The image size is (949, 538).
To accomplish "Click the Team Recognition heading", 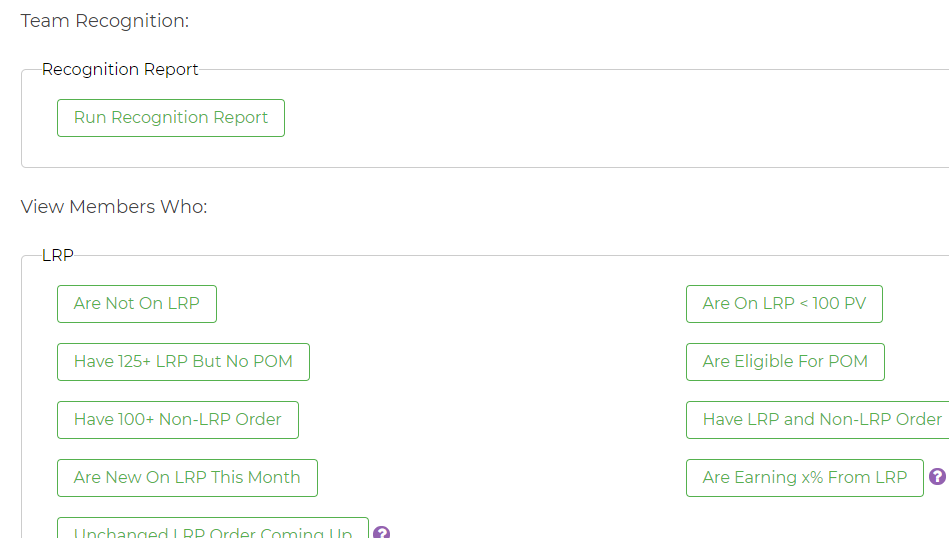I will click(105, 21).
